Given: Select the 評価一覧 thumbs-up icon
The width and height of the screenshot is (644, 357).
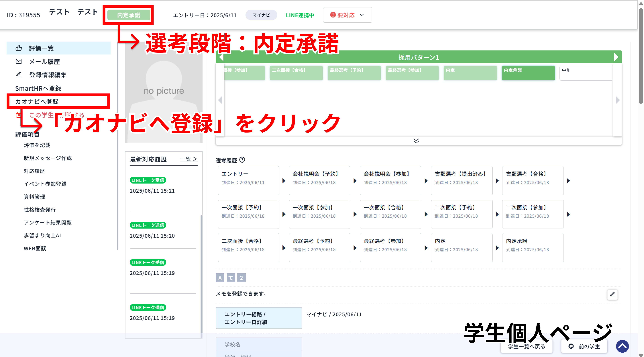Looking at the screenshot, I should (x=19, y=48).
